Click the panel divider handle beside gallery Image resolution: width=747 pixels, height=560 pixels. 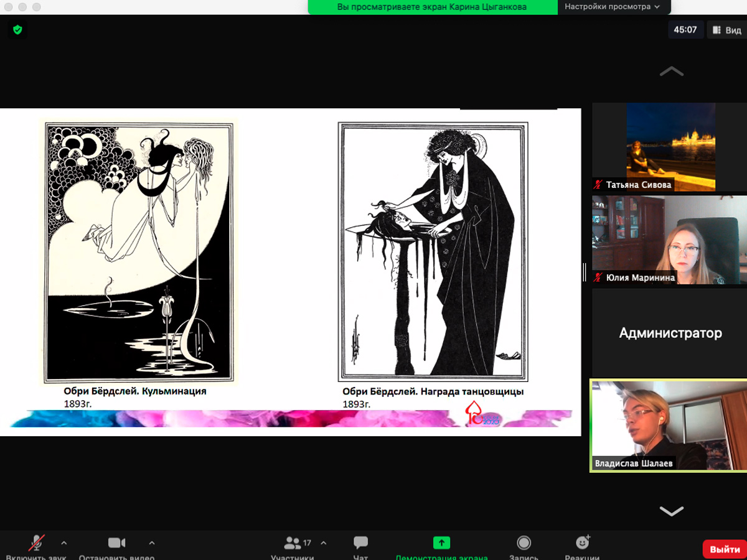coord(585,272)
